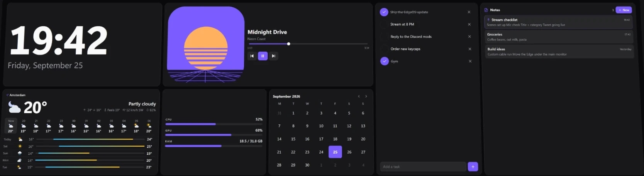Delete the Gym task
Image resolution: width=644 pixels, height=176 pixels.
(x=470, y=61)
